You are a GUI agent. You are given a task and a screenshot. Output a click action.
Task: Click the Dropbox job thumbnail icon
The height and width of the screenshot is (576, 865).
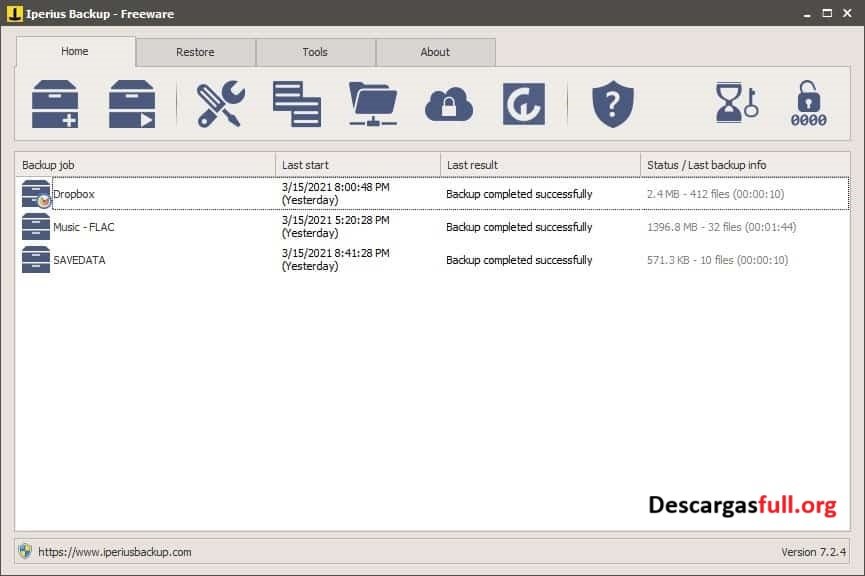point(32,192)
